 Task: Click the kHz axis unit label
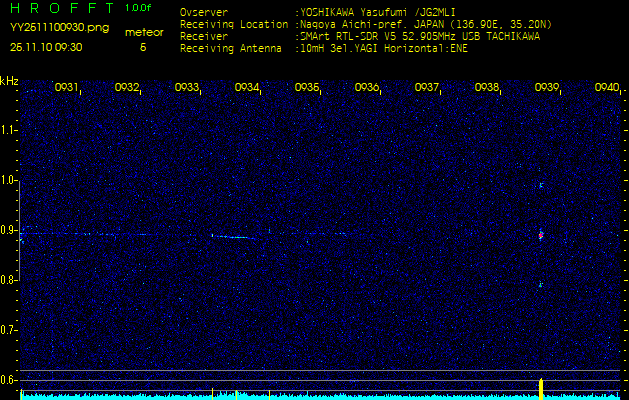click(9, 81)
